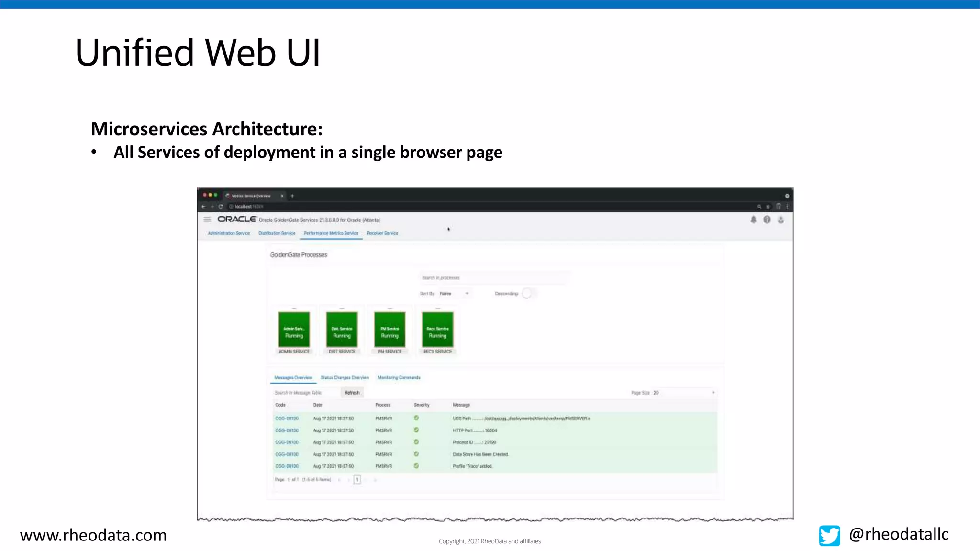Open the Monitoring Commands tab
This screenshot has height=551, width=980.
click(x=399, y=378)
